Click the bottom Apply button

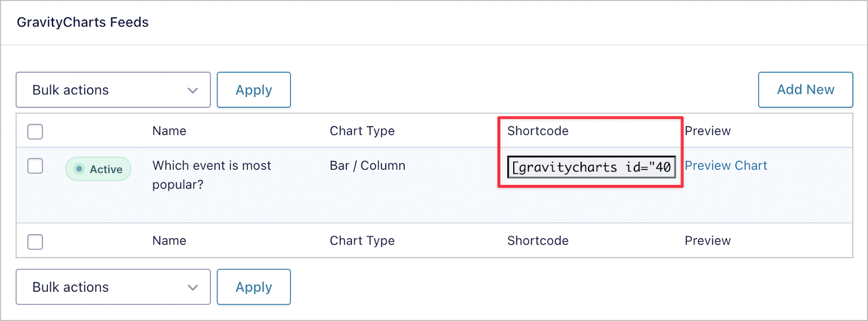253,287
